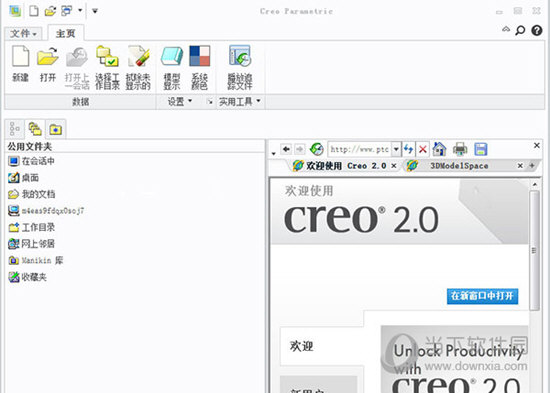Switch to 3DModelSpace browser tab
The width and height of the screenshot is (550, 393).
(x=459, y=166)
